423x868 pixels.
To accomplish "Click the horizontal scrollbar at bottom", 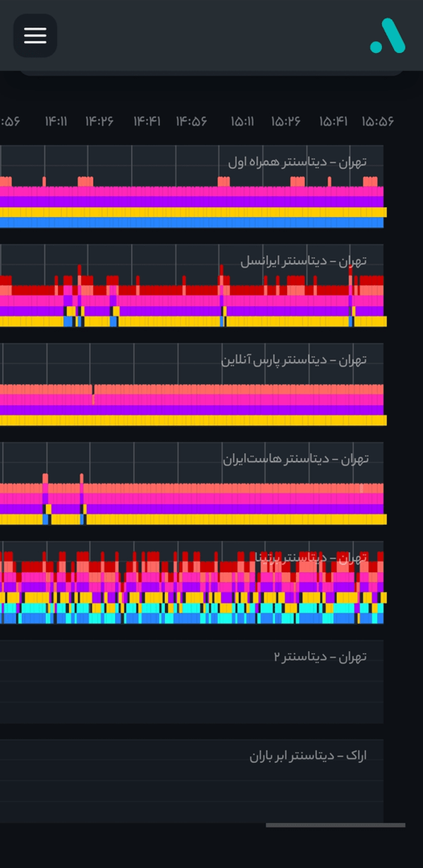I will pos(336,825).
